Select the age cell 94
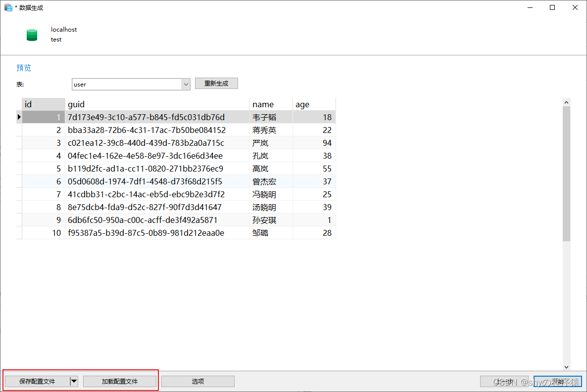 click(x=314, y=143)
